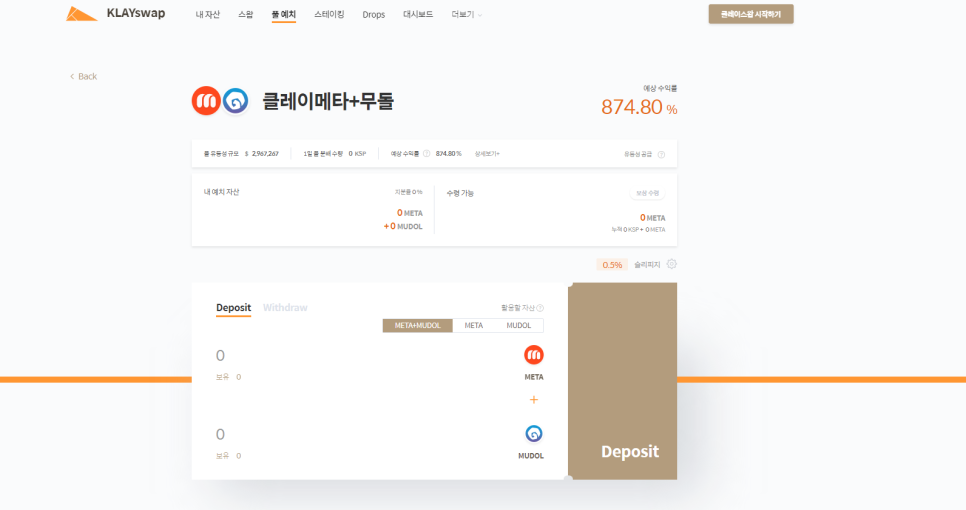966x510 pixels.
Task: Open help icon beside 활용할 자산
Action: click(540, 308)
